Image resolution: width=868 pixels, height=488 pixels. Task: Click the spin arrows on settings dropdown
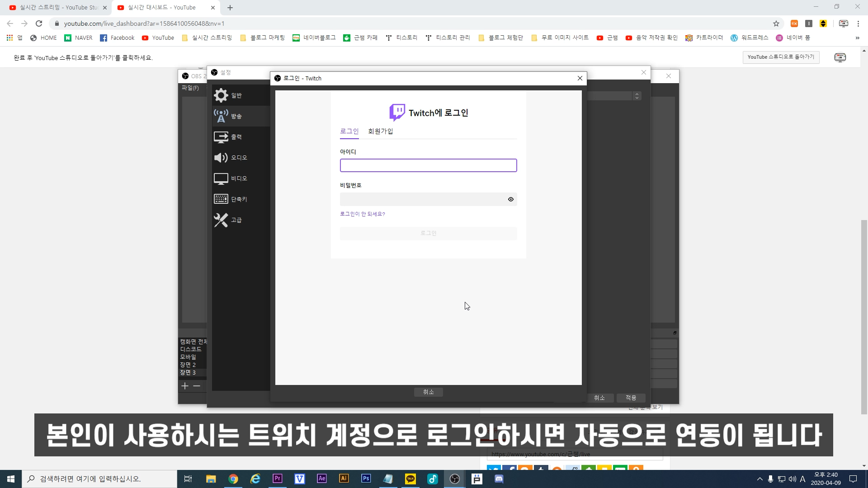(x=637, y=96)
